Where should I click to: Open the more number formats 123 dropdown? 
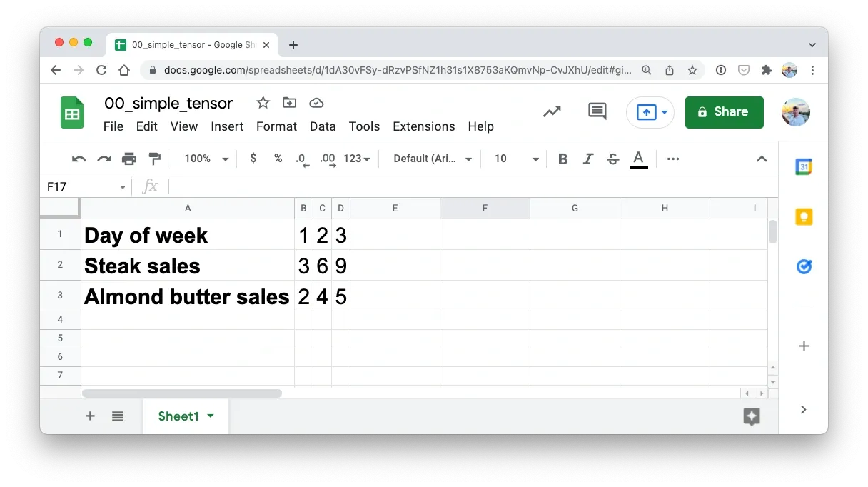point(357,159)
